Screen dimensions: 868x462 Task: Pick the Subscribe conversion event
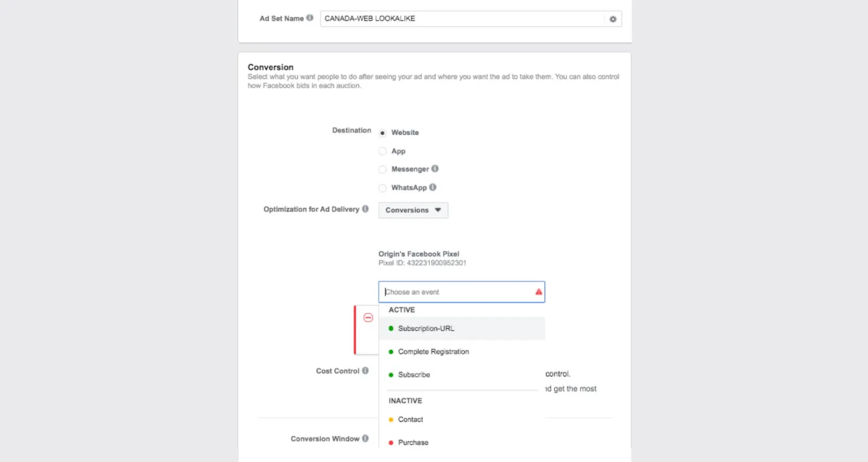coord(414,374)
